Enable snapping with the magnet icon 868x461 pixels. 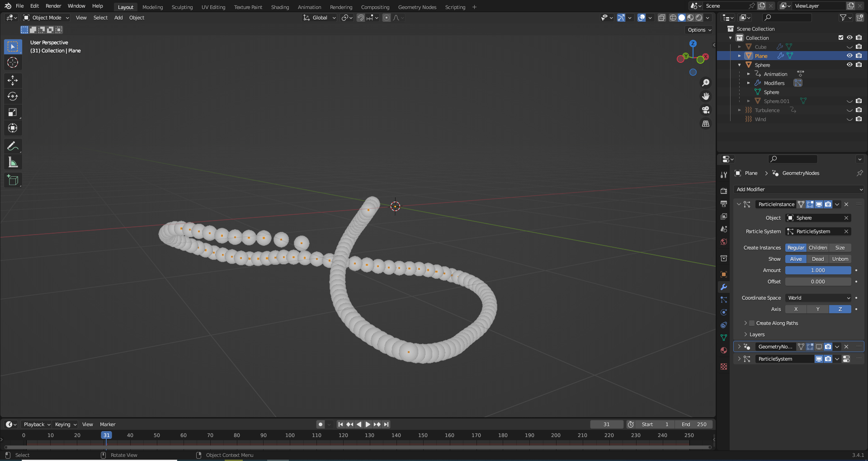361,18
